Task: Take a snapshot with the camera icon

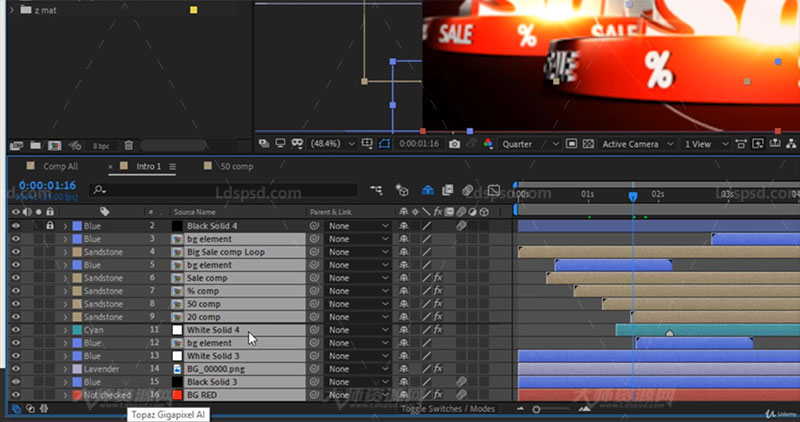Action: point(454,144)
